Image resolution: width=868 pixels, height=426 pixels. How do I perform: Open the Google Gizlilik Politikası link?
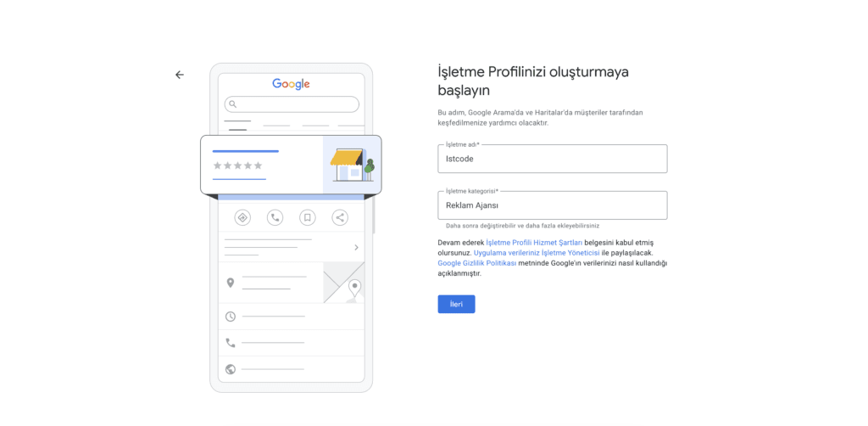477,263
